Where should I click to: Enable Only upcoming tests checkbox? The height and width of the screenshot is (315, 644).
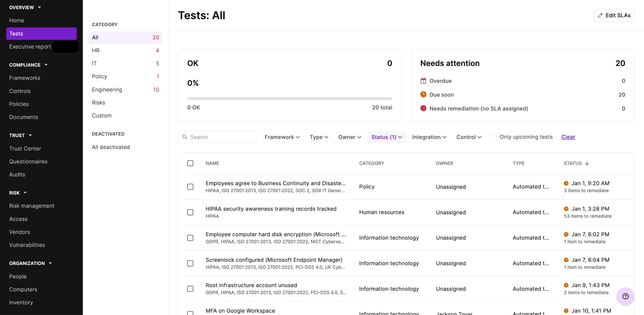(x=493, y=137)
